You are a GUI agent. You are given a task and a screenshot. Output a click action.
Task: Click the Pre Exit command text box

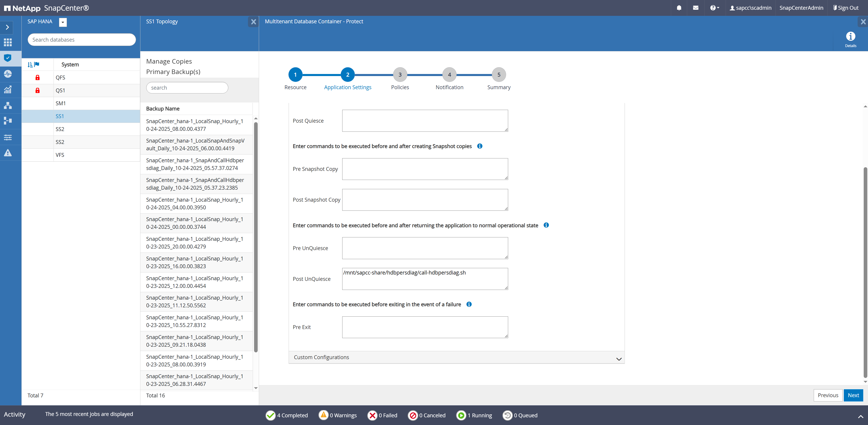point(425,327)
